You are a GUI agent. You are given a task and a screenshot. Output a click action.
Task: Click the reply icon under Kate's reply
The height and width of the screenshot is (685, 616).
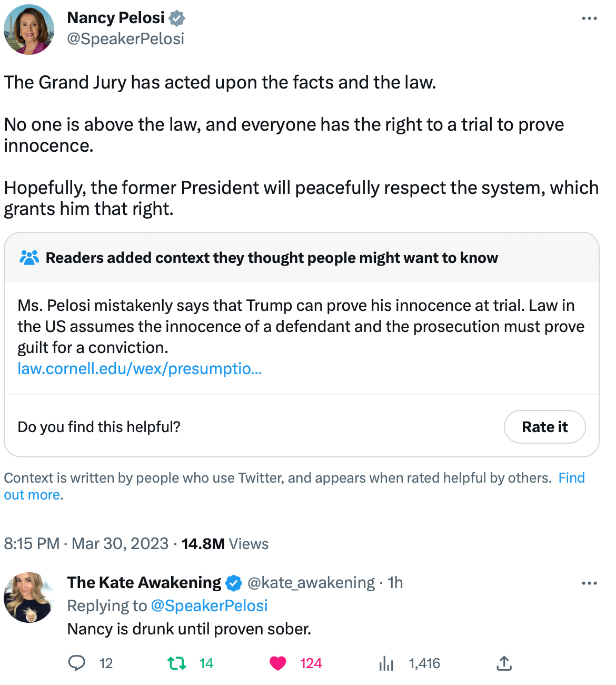coord(77,663)
